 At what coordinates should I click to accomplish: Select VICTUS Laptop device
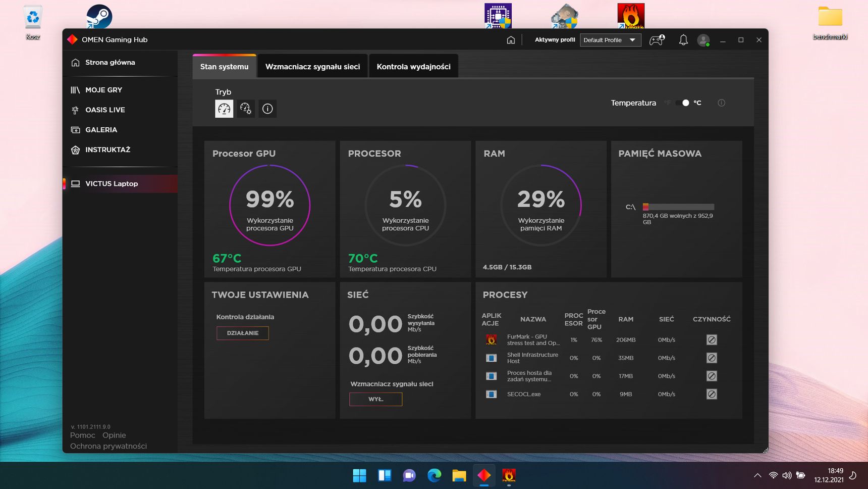(x=120, y=183)
